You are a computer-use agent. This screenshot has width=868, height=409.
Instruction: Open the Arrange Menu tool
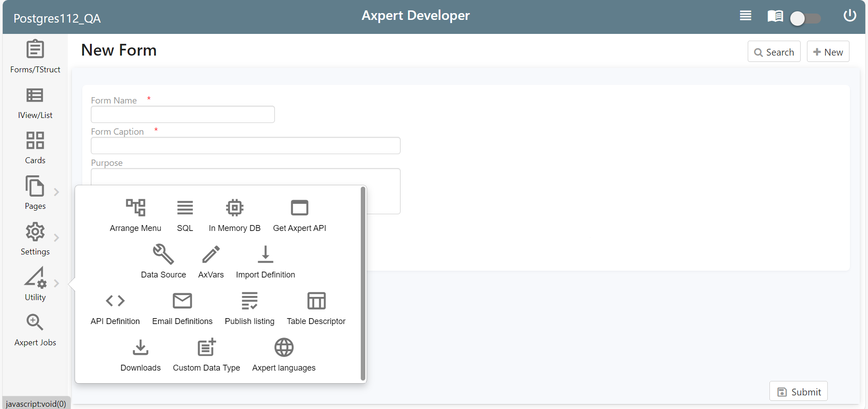point(136,208)
